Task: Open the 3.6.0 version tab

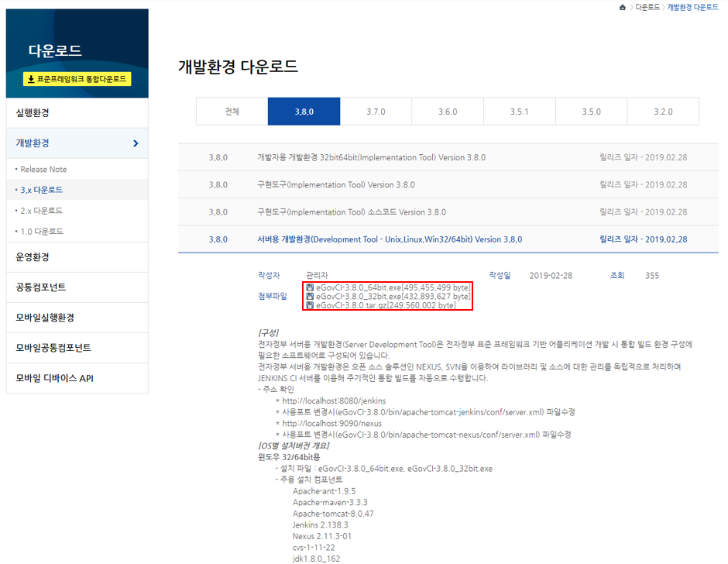Action: click(448, 112)
